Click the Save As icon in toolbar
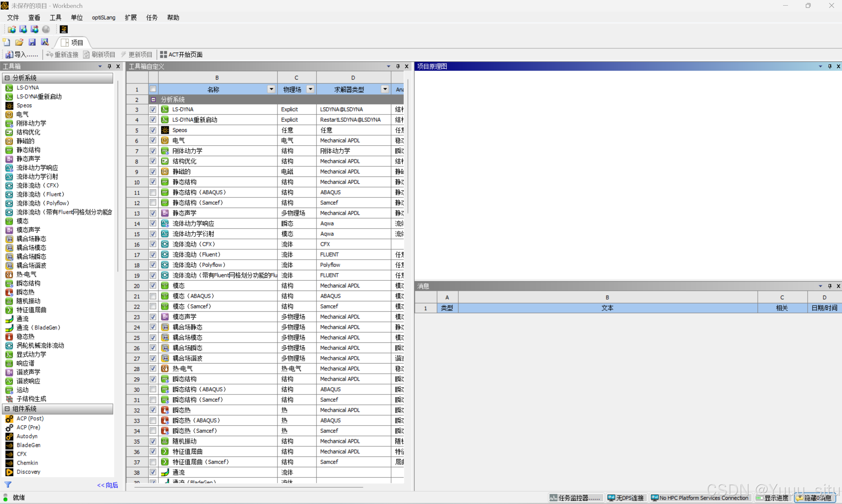 (45, 42)
